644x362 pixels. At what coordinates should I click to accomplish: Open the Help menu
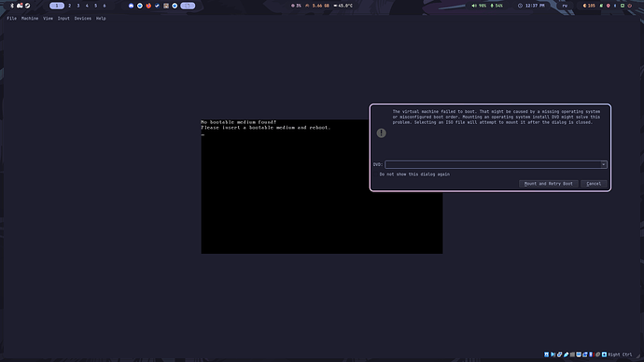[x=101, y=19]
